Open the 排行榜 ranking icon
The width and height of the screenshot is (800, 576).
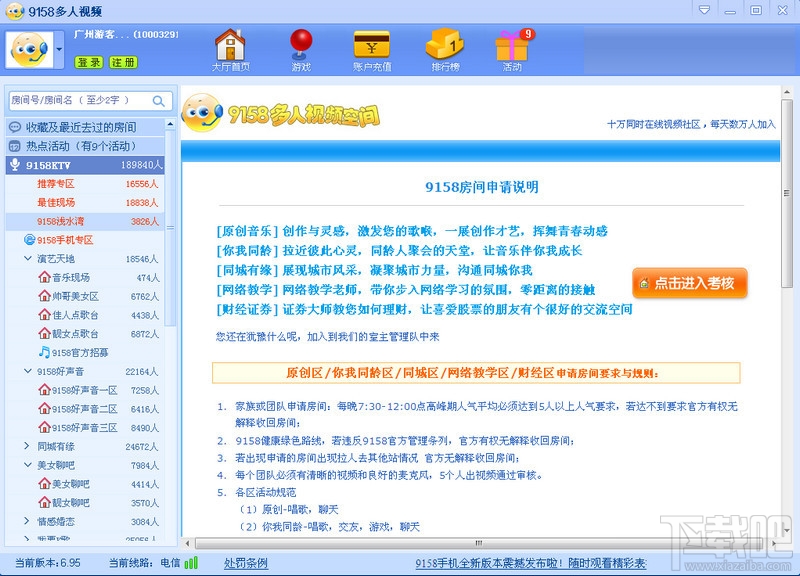coord(445,49)
